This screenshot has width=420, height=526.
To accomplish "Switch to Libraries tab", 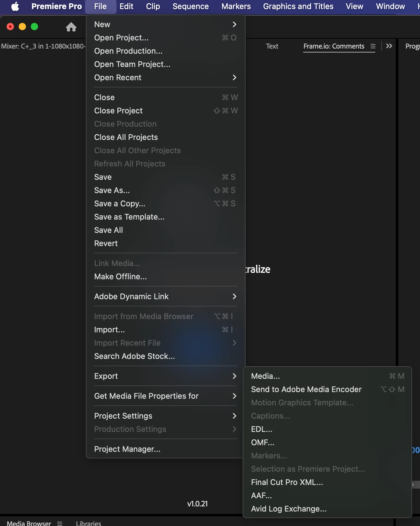I will tap(88, 523).
